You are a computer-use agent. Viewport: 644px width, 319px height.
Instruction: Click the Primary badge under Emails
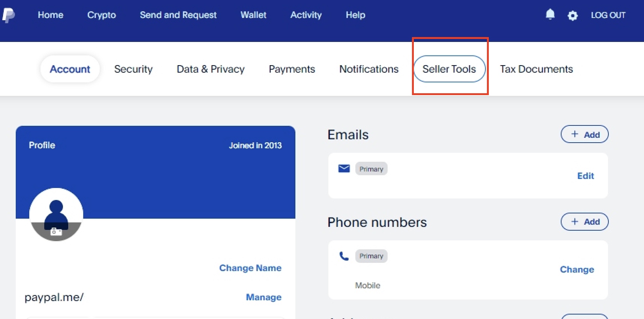tap(371, 169)
